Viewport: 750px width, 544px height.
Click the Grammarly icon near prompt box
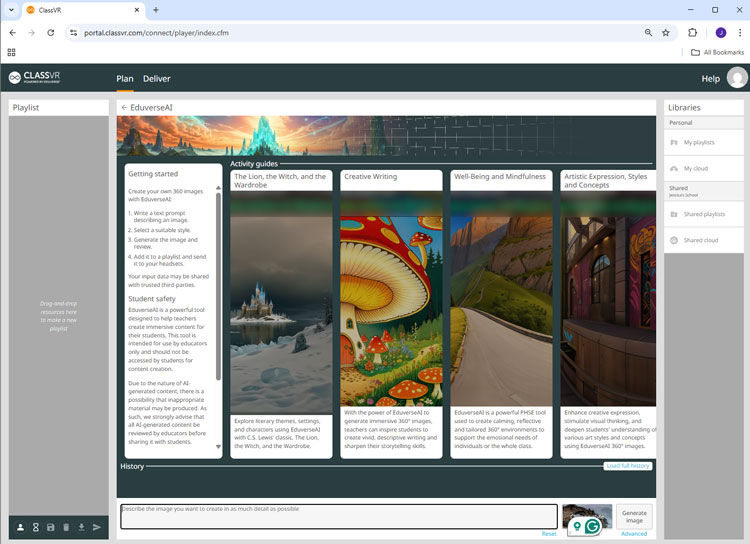[x=593, y=525]
